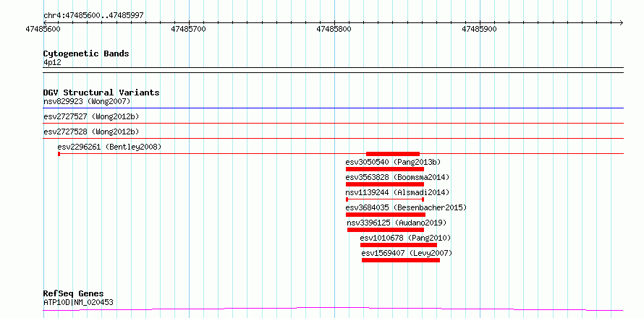Click the chr4:47485600..47485997 region label

click(x=93, y=16)
